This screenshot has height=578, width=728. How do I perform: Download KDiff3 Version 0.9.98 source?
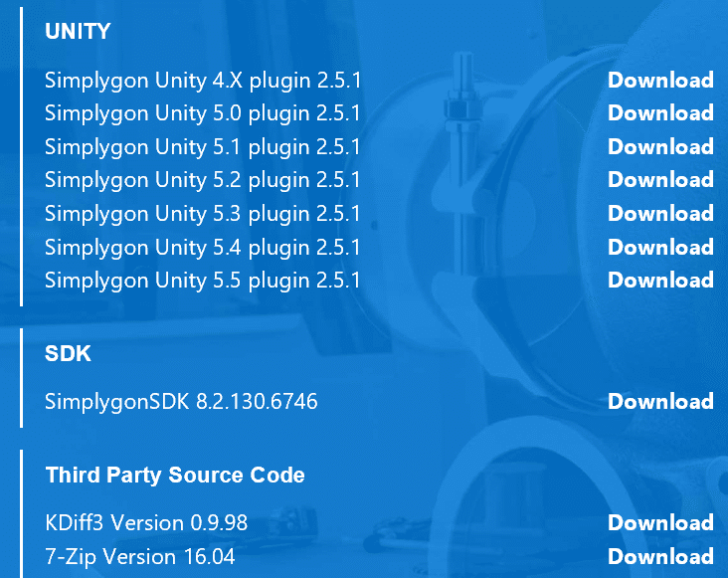coord(660,522)
